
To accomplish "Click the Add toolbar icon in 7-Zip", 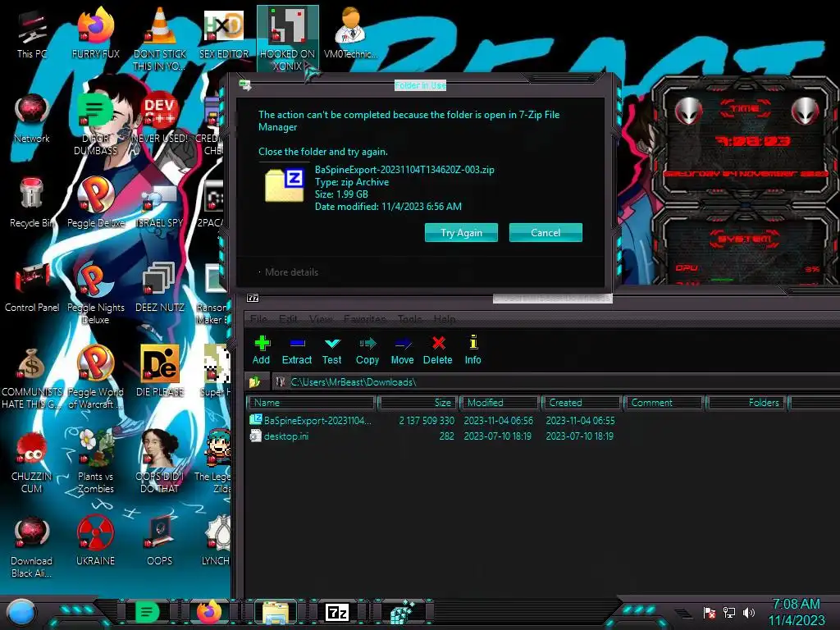I will 262,350.
